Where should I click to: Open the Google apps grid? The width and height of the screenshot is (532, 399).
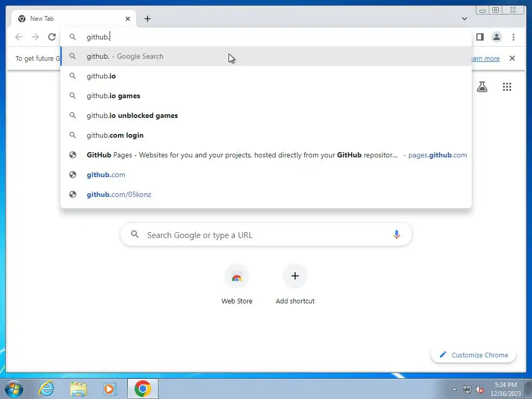pos(507,87)
